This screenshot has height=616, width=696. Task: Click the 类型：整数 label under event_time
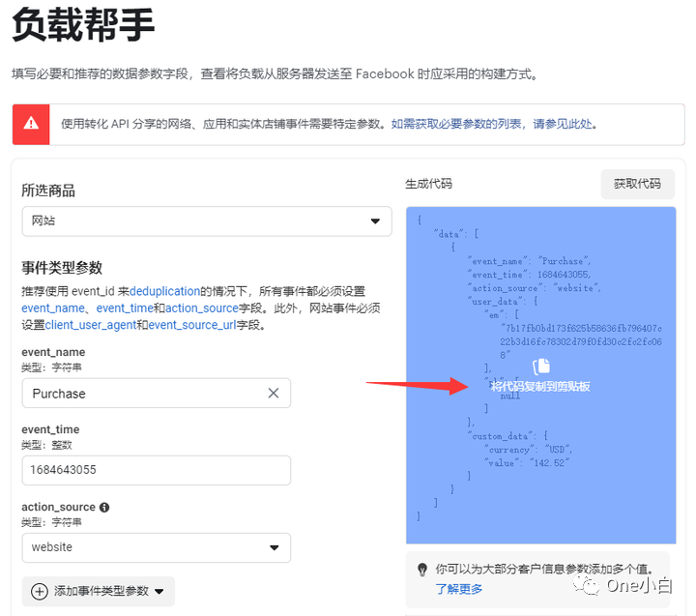(x=46, y=445)
